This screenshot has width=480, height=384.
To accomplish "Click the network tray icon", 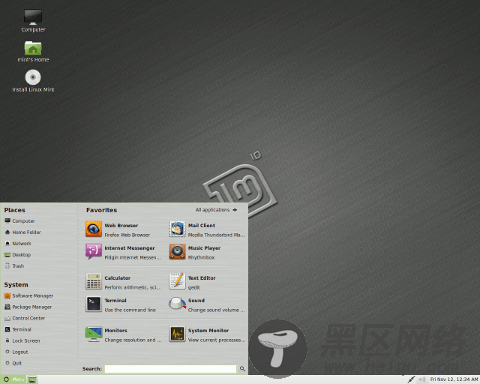I will tap(411, 379).
